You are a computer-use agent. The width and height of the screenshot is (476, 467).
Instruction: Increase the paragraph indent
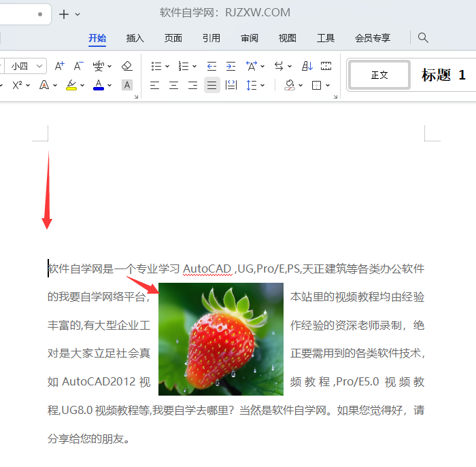tap(231, 66)
